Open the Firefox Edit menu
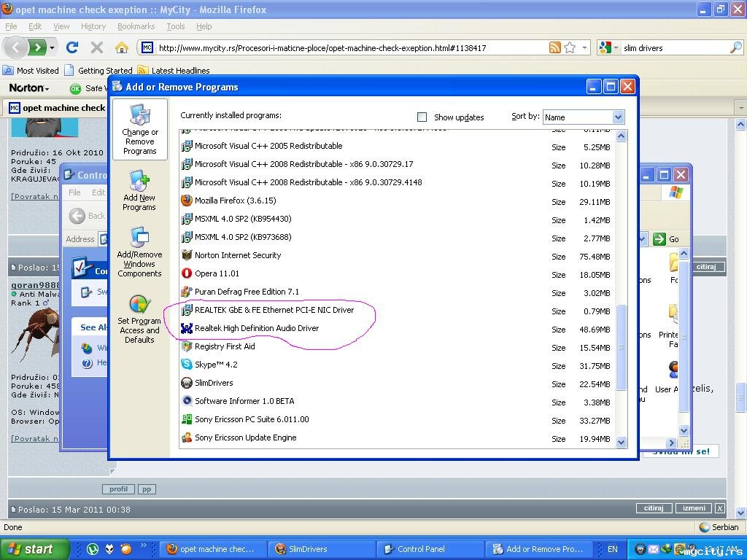Viewport: 747px width, 560px height. (35, 26)
